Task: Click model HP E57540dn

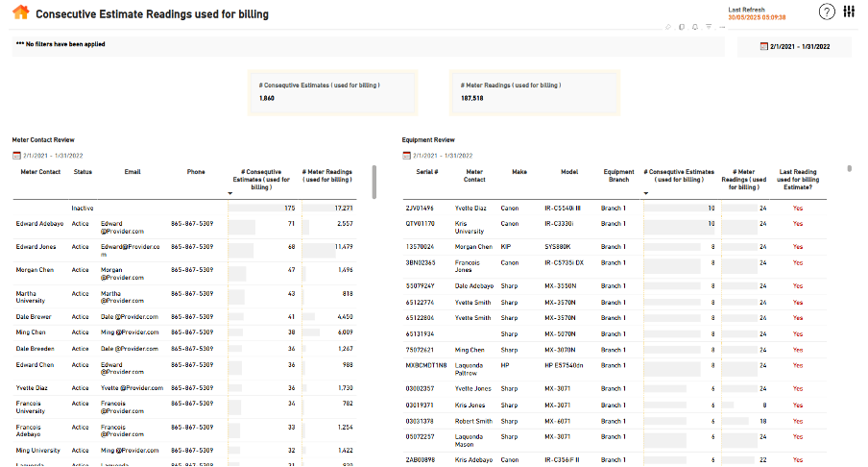Action: click(x=564, y=365)
